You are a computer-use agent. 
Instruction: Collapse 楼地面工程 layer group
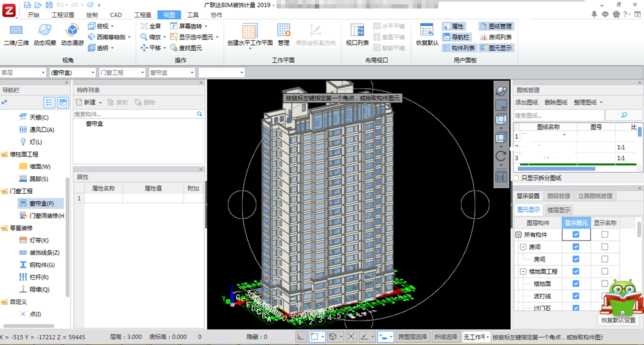(523, 271)
